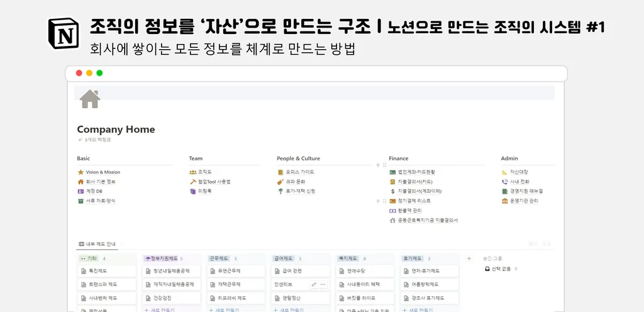Click the 근무제도 group tag header
This screenshot has width=644, height=312.
pyautogui.click(x=219, y=259)
